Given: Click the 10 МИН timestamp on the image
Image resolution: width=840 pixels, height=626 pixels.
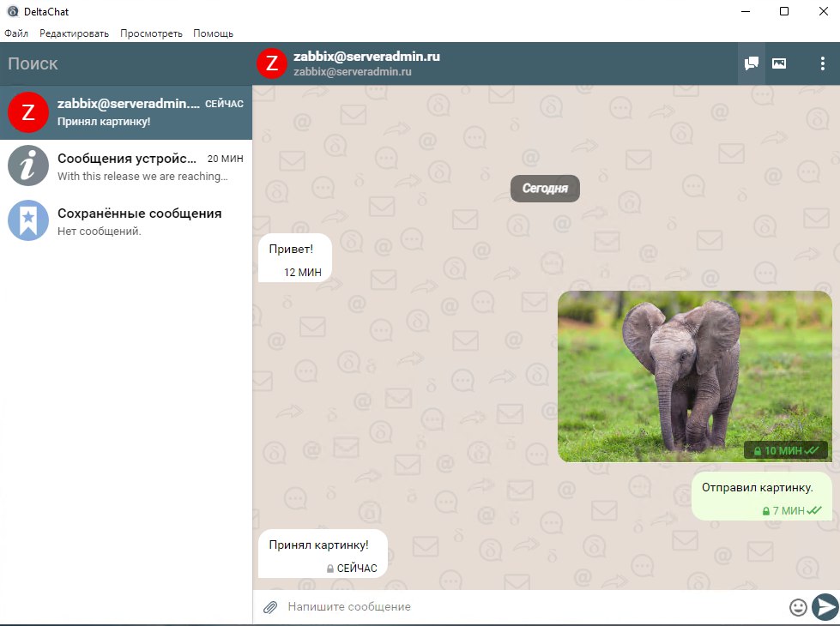Looking at the screenshot, I should (783, 451).
